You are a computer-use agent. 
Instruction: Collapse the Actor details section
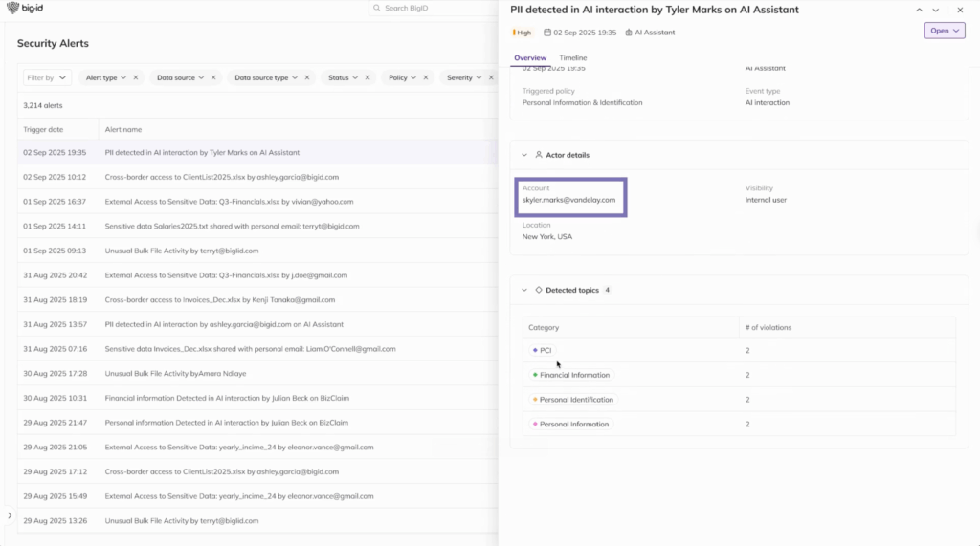pos(524,155)
